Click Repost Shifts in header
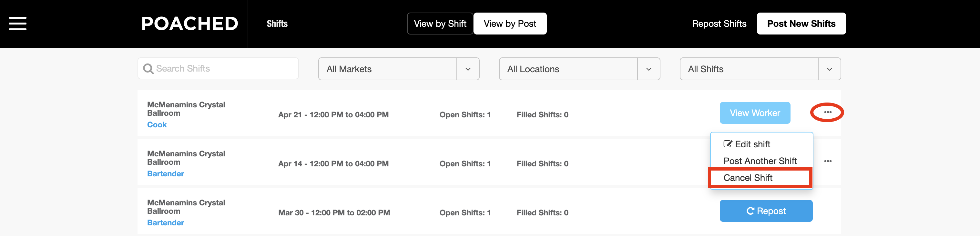The width and height of the screenshot is (980, 236). pos(719,24)
